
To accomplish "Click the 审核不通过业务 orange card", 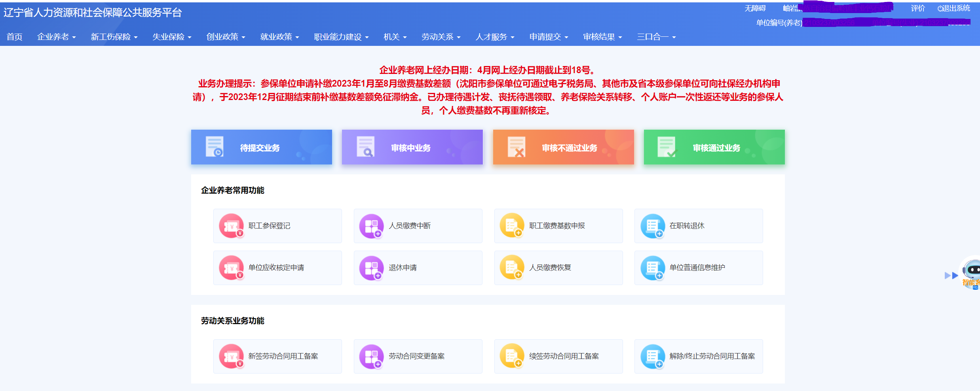I will click(x=564, y=147).
